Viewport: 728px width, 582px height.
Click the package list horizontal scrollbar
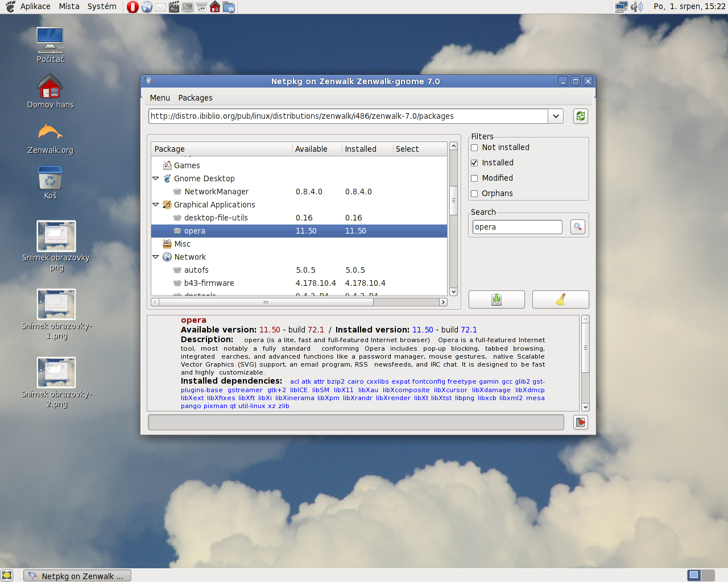[x=299, y=302]
